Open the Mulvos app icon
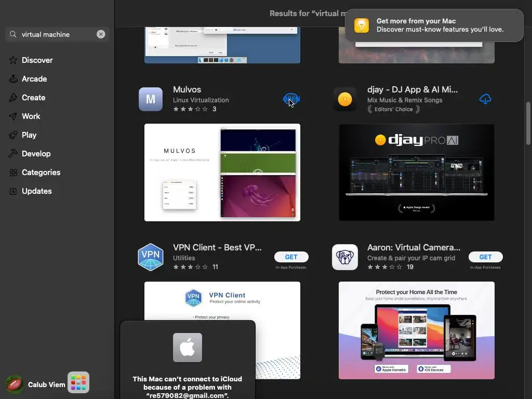 click(151, 99)
